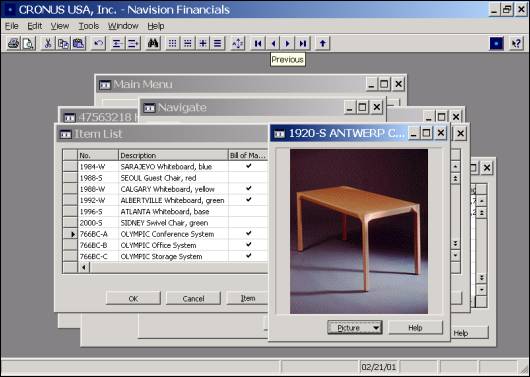Select the SIDNEY Swivel Chair, green description

click(x=164, y=223)
